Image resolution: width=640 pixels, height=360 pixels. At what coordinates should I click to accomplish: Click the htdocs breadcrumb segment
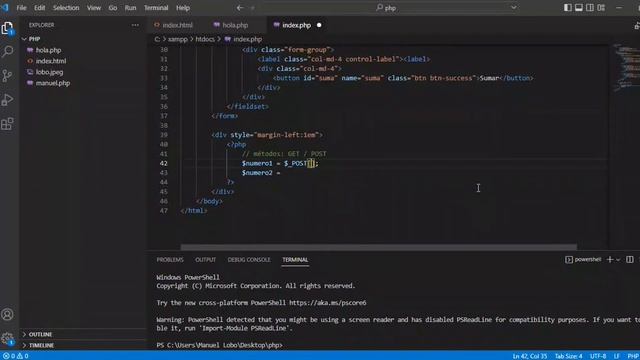click(x=205, y=39)
